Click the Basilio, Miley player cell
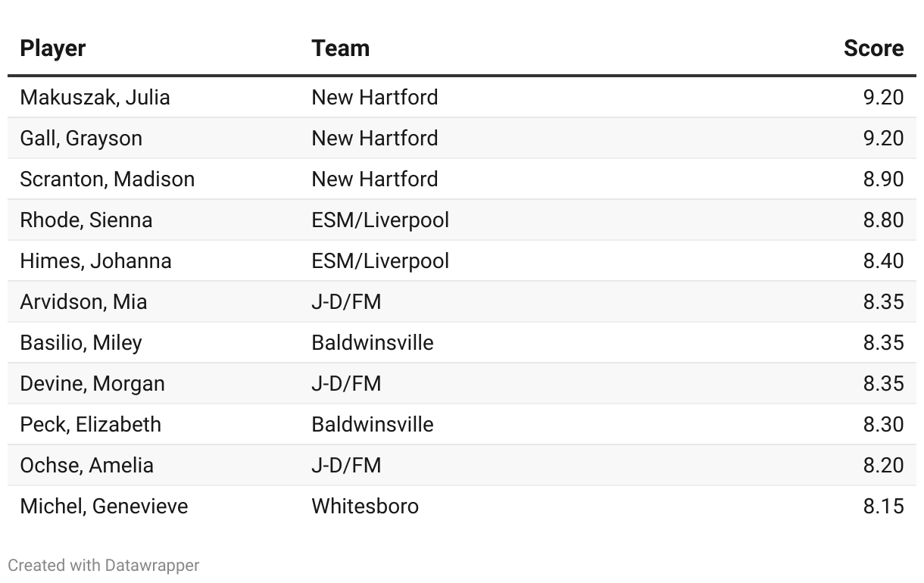924x583 pixels. pyautogui.click(x=81, y=343)
